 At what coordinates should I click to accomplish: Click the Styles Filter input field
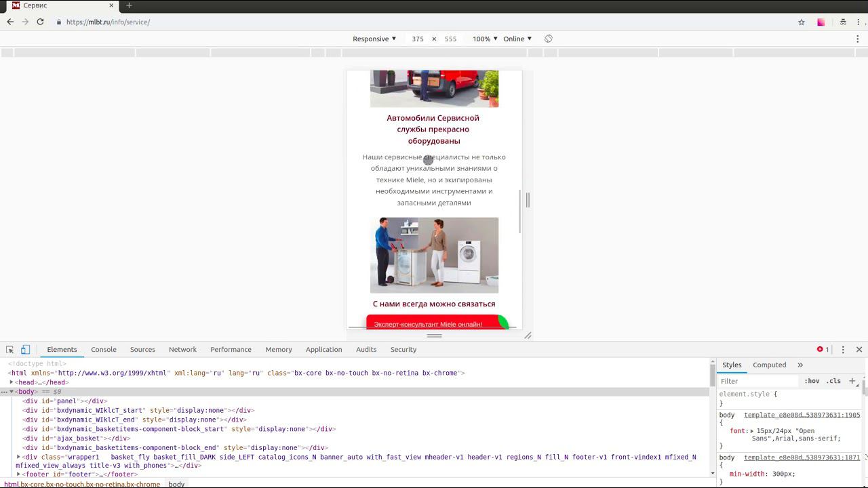[x=758, y=381]
